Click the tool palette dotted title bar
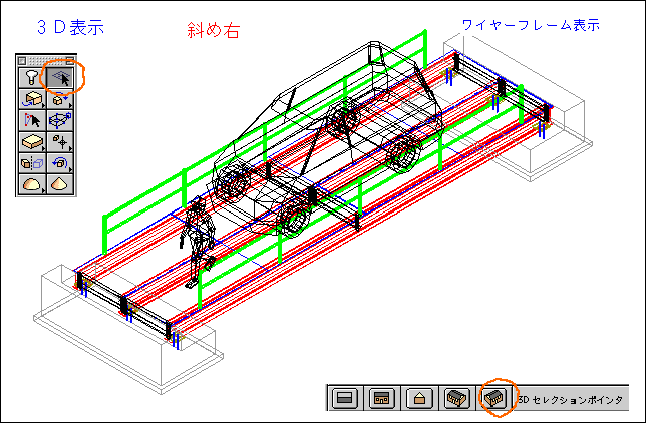 [46, 61]
